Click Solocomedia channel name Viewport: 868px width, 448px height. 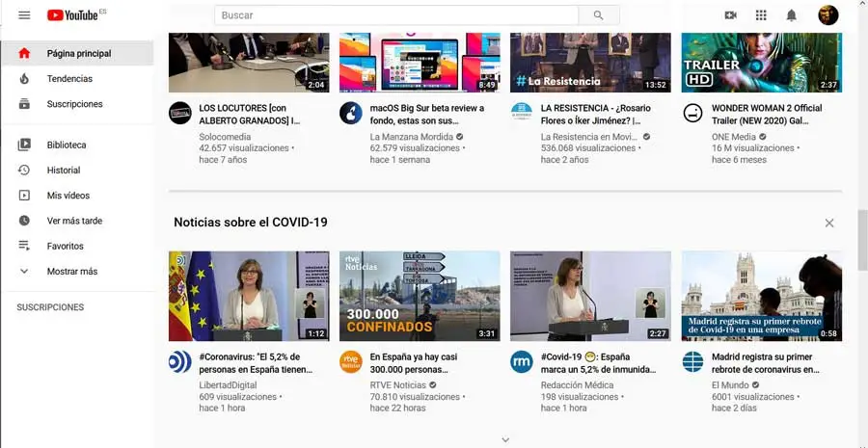[225, 137]
